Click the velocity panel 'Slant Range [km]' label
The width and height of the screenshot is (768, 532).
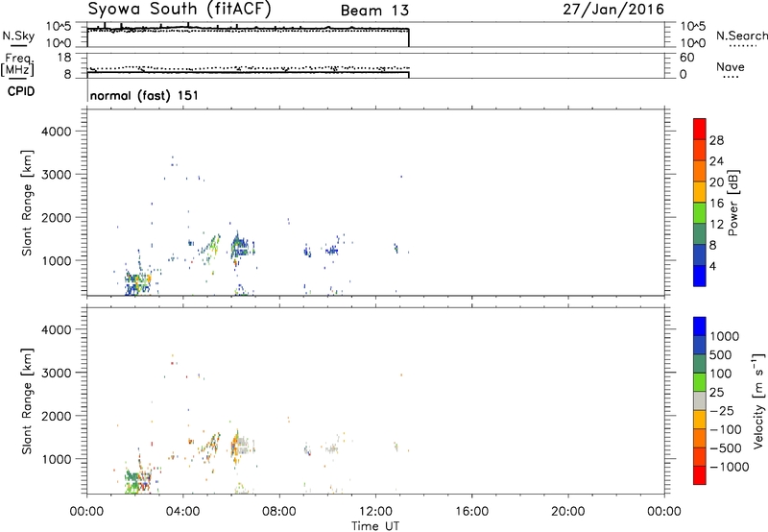[27, 401]
